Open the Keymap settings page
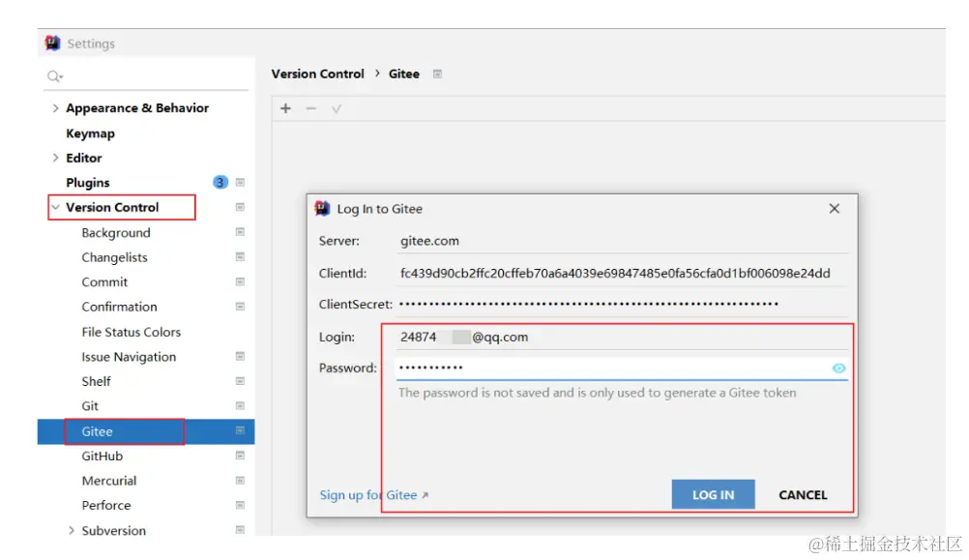 tap(90, 133)
